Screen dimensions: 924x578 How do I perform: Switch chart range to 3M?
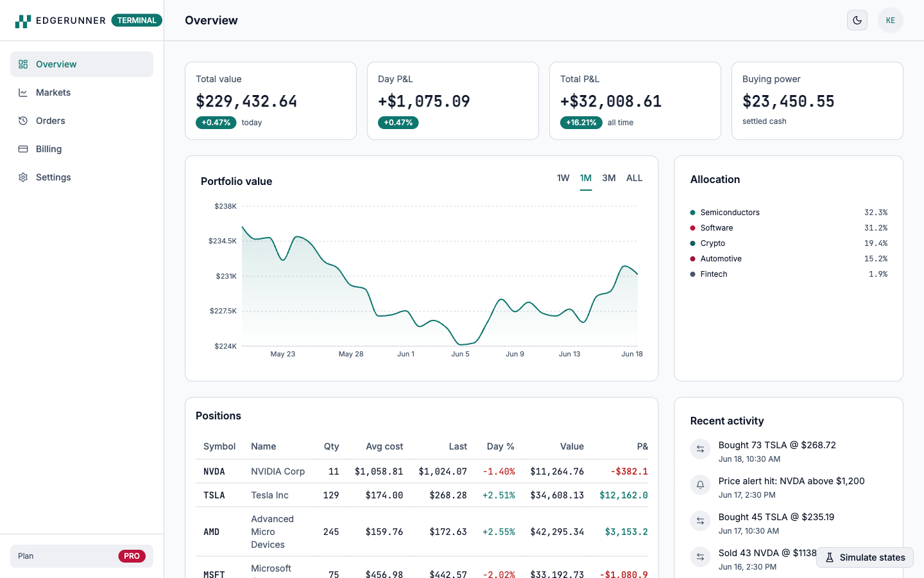pyautogui.click(x=609, y=178)
